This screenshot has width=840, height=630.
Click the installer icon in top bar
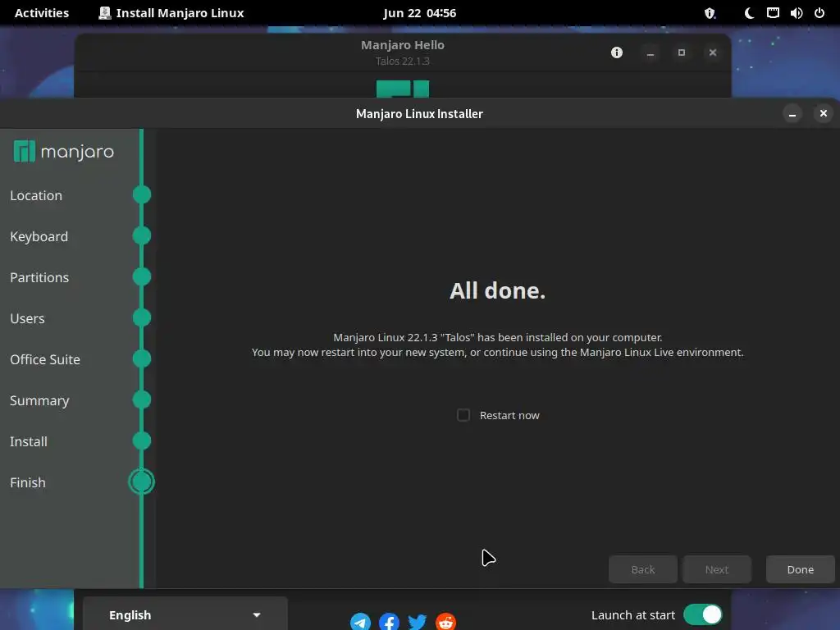[104, 13]
